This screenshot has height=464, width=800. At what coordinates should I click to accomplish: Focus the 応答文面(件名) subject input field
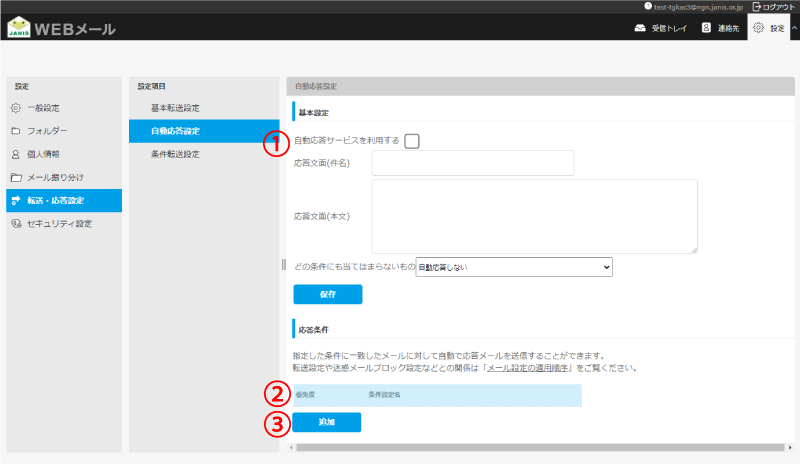tap(472, 163)
